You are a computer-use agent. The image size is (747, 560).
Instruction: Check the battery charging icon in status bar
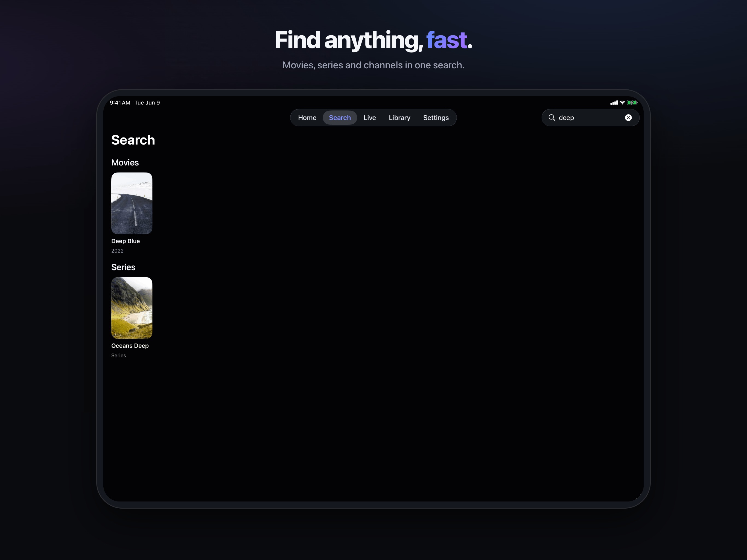[x=632, y=103]
